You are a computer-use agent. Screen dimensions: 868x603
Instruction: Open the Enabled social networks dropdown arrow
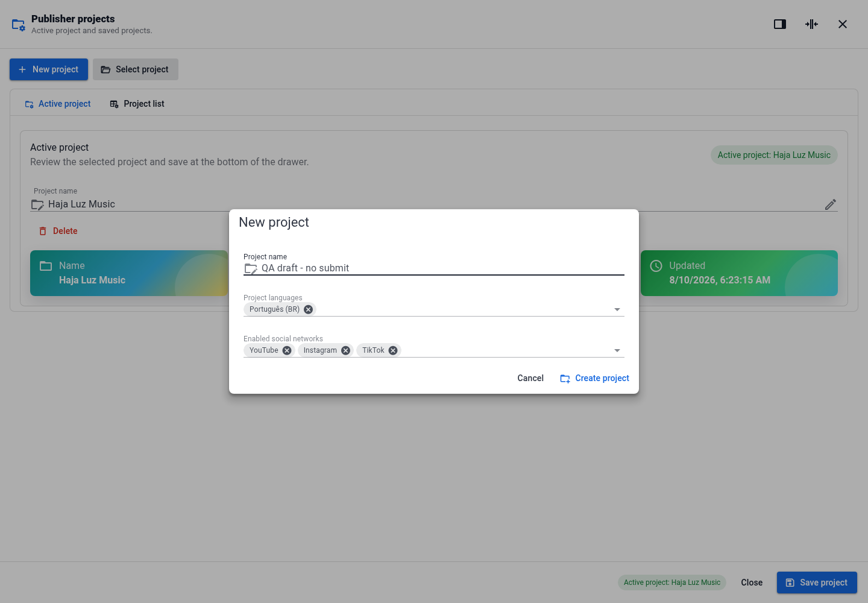point(617,350)
